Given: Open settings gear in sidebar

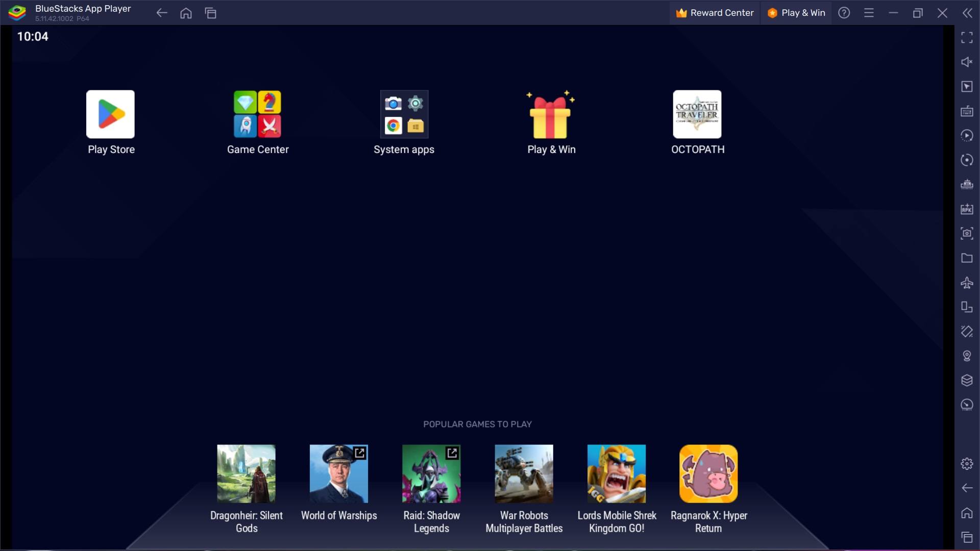Looking at the screenshot, I should [x=967, y=463].
